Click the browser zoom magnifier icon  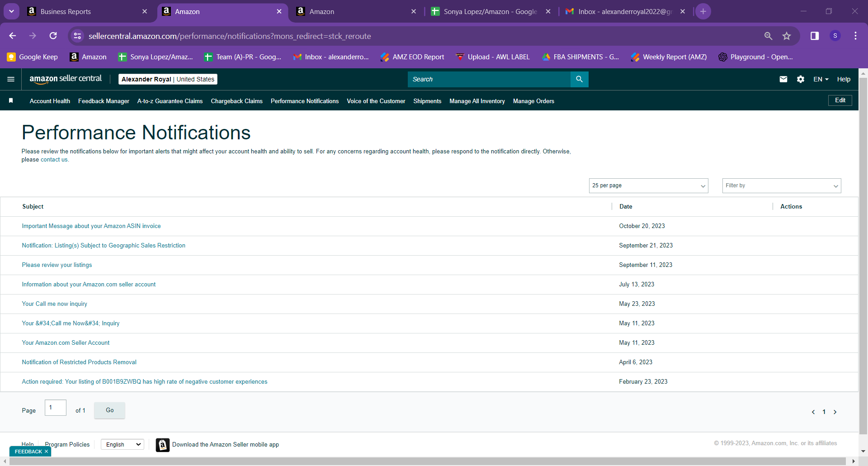(x=768, y=36)
